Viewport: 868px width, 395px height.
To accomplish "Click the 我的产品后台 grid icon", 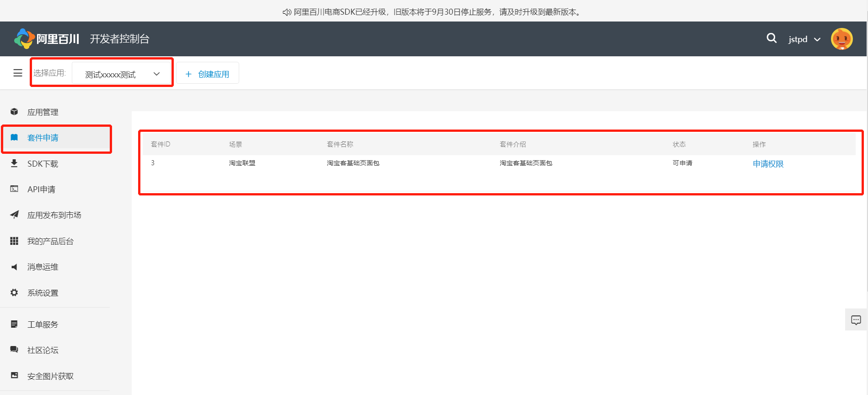I will 14,241.
